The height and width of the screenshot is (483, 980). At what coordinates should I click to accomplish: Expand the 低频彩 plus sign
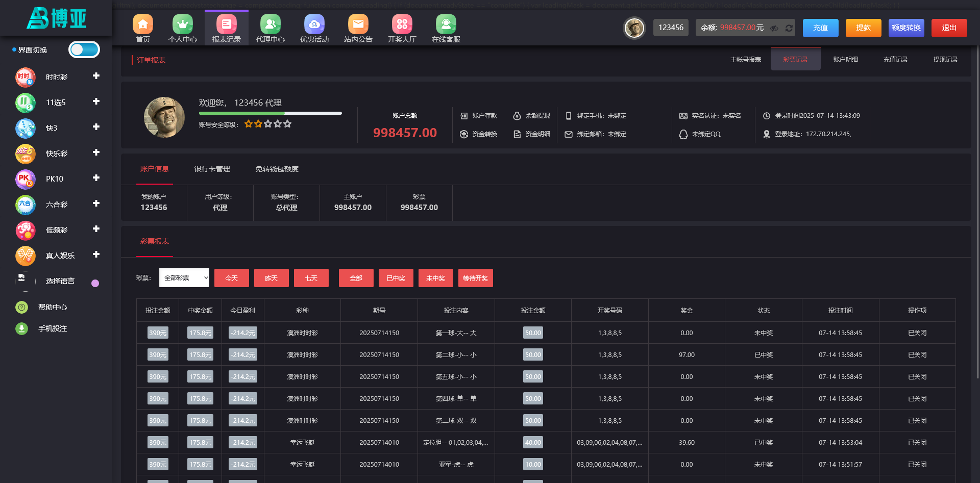click(96, 229)
